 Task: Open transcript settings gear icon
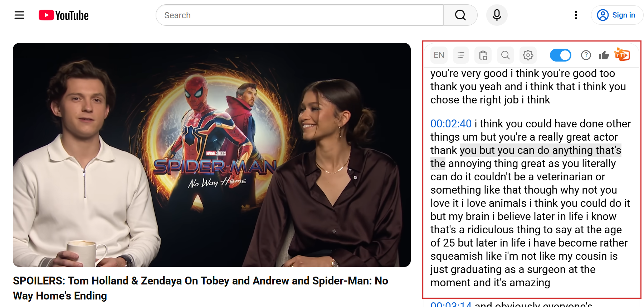(x=528, y=55)
